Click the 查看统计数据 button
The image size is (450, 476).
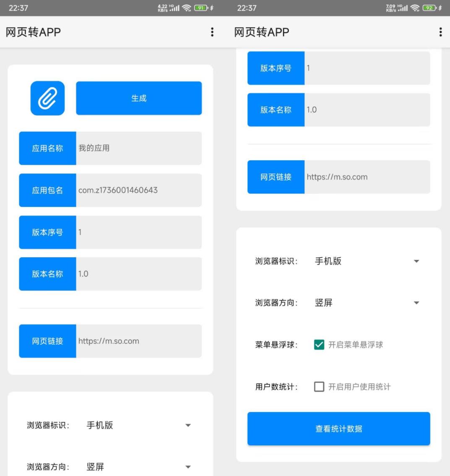tap(338, 429)
